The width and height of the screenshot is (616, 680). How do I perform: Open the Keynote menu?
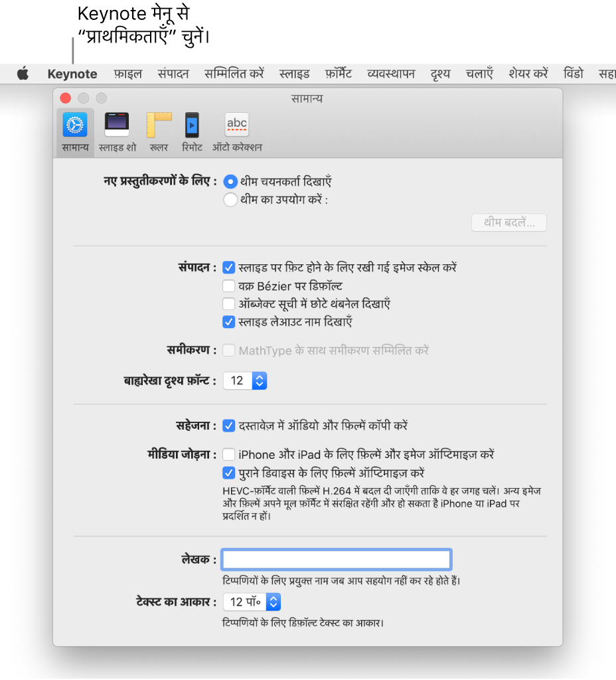(72, 74)
